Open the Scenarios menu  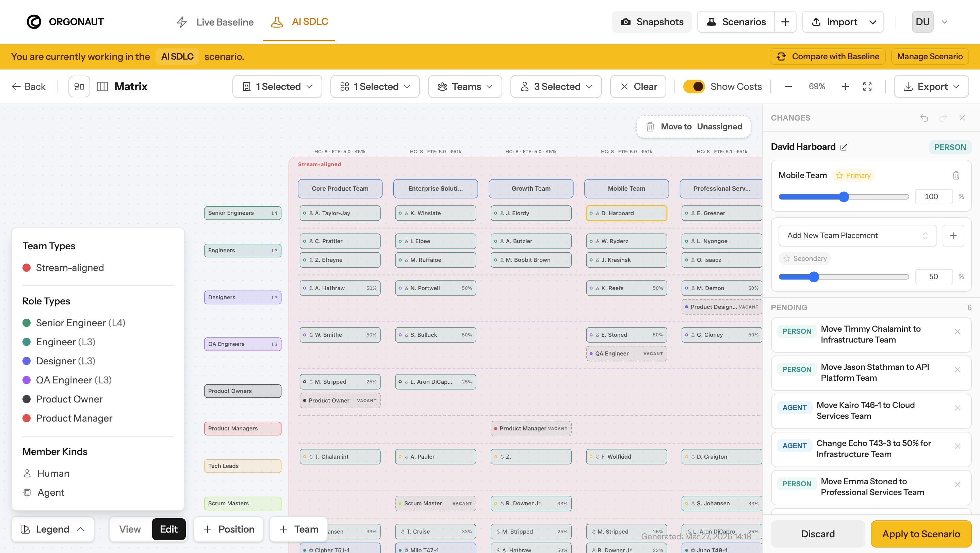736,22
